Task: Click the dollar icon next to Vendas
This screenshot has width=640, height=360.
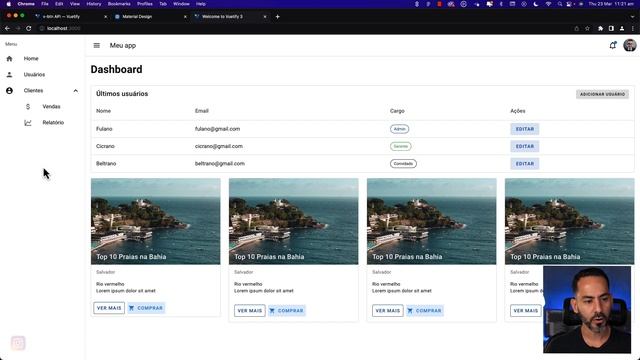Action: click(x=28, y=107)
